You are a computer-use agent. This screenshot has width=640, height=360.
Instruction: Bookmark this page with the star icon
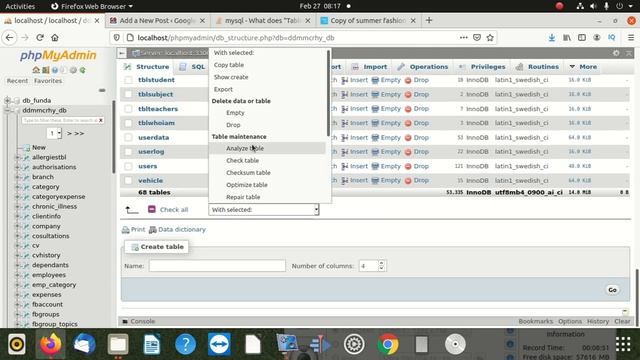click(x=490, y=38)
